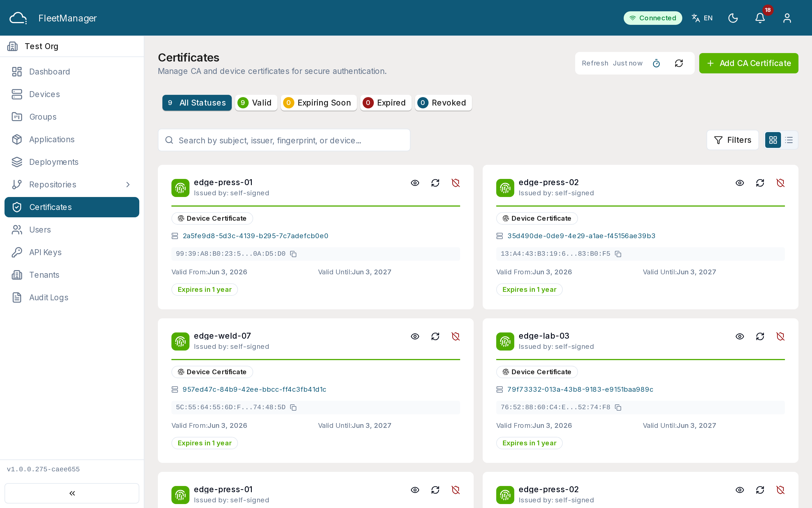Revoke bottom edge-press-02 certificate
812x508 pixels.
(x=780, y=490)
